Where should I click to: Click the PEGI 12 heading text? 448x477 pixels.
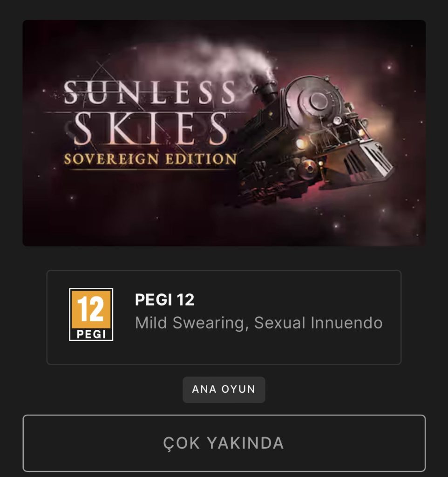click(164, 300)
